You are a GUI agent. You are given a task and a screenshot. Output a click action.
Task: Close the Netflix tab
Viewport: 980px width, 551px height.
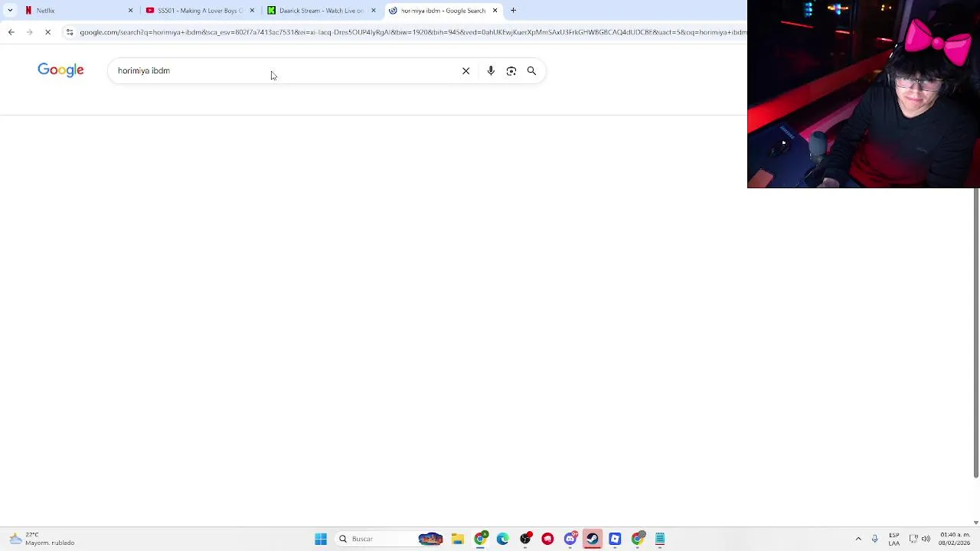click(x=130, y=11)
